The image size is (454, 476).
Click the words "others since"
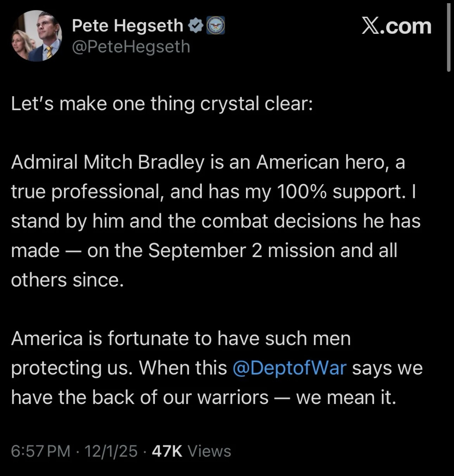pyautogui.click(x=67, y=280)
